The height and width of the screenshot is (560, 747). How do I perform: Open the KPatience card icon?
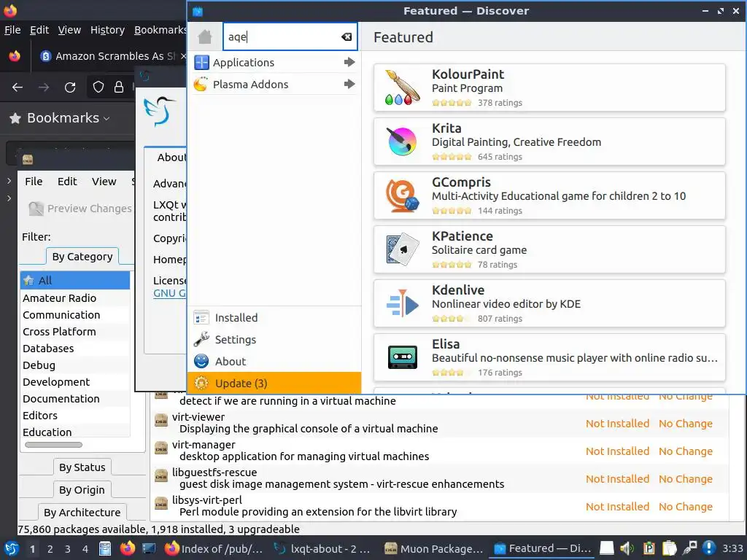tap(403, 249)
